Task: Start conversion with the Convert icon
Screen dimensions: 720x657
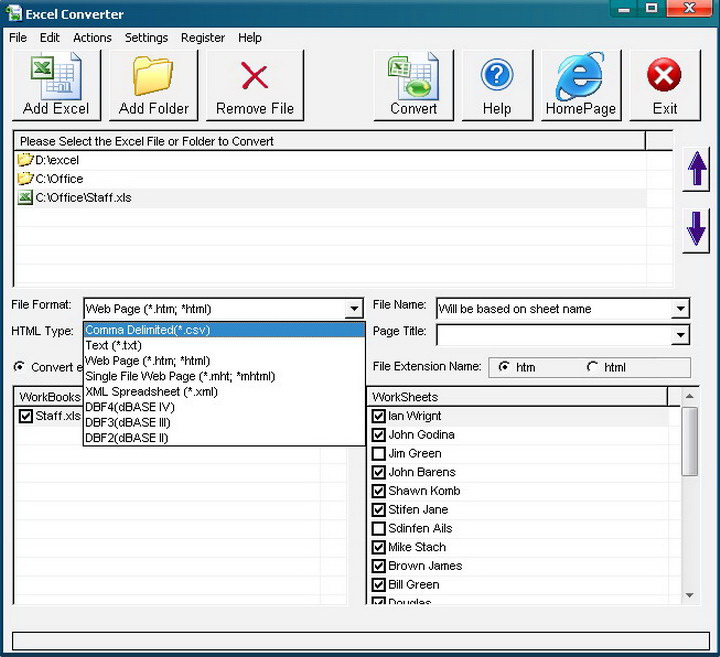Action: click(x=414, y=86)
